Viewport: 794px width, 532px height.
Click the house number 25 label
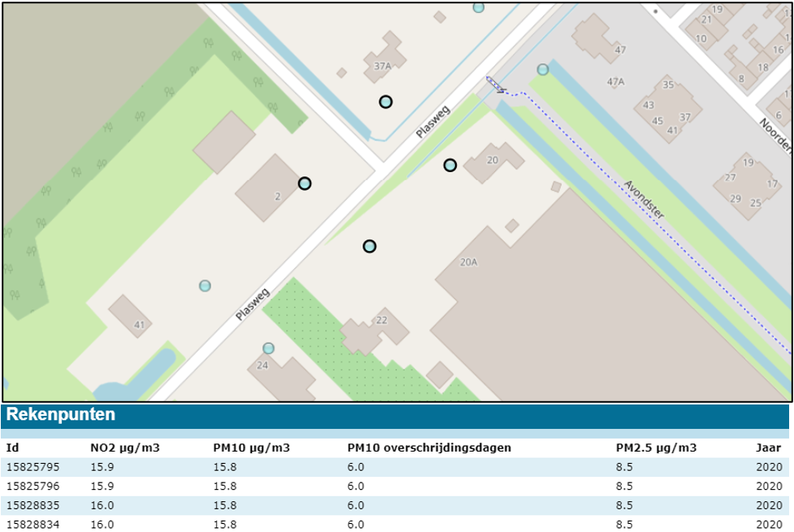(x=756, y=203)
